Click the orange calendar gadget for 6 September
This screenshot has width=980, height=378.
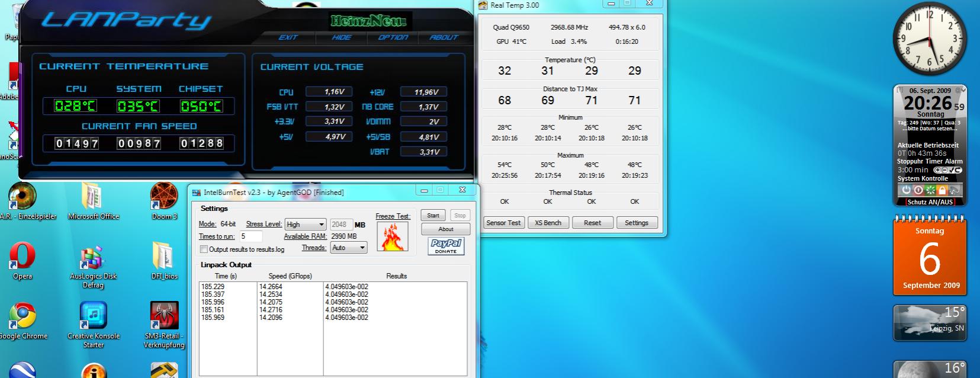[930, 257]
